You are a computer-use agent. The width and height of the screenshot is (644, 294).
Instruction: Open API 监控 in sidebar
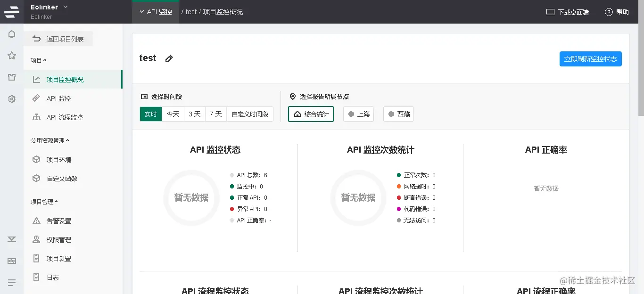coord(73,98)
